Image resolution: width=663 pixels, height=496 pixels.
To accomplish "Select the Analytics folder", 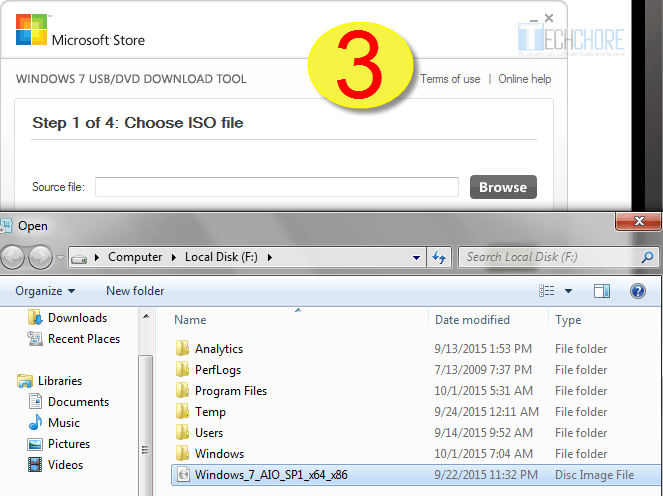I will click(x=219, y=349).
